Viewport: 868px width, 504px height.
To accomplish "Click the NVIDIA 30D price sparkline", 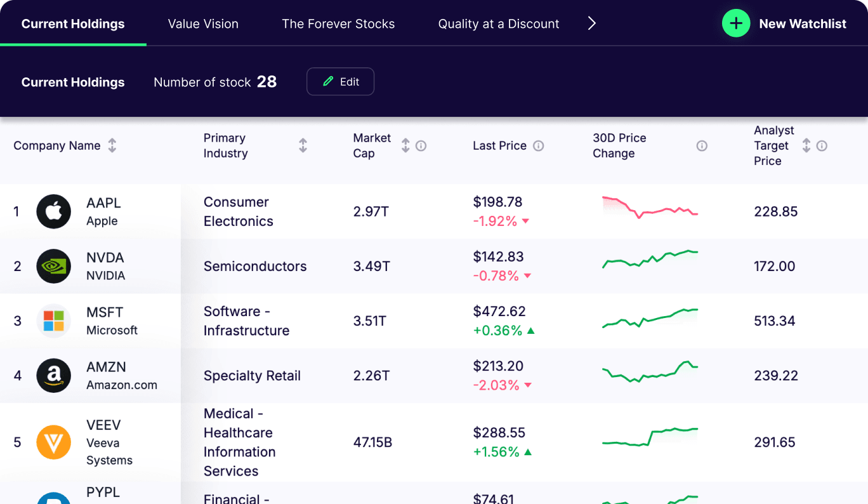I will point(650,260).
